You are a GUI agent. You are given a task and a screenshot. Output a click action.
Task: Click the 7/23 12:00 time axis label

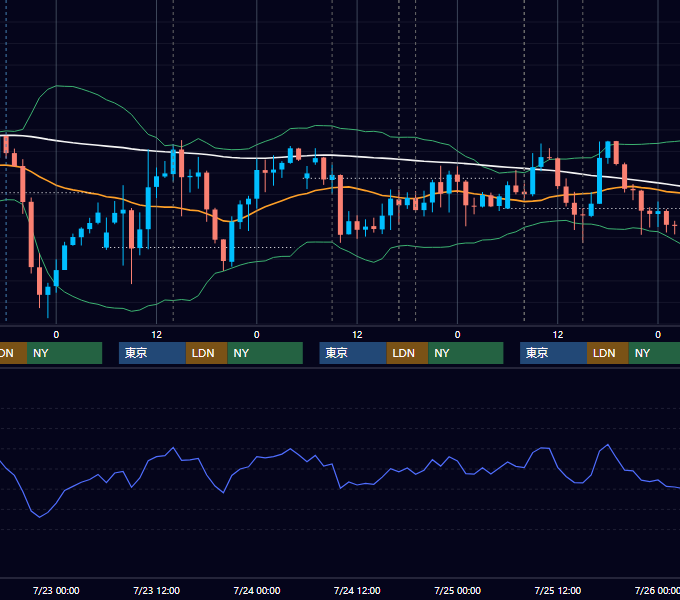pyautogui.click(x=157, y=590)
